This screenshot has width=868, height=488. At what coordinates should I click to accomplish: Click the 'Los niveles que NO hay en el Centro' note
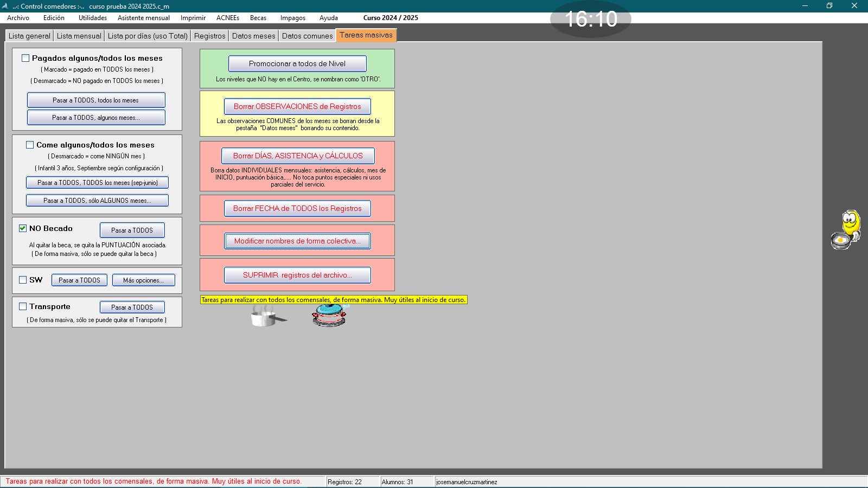click(298, 79)
